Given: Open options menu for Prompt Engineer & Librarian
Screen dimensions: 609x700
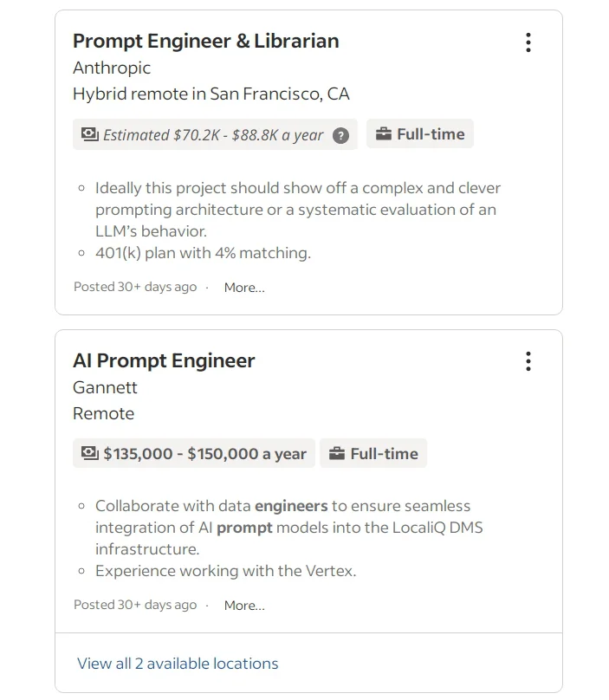Looking at the screenshot, I should pos(528,42).
